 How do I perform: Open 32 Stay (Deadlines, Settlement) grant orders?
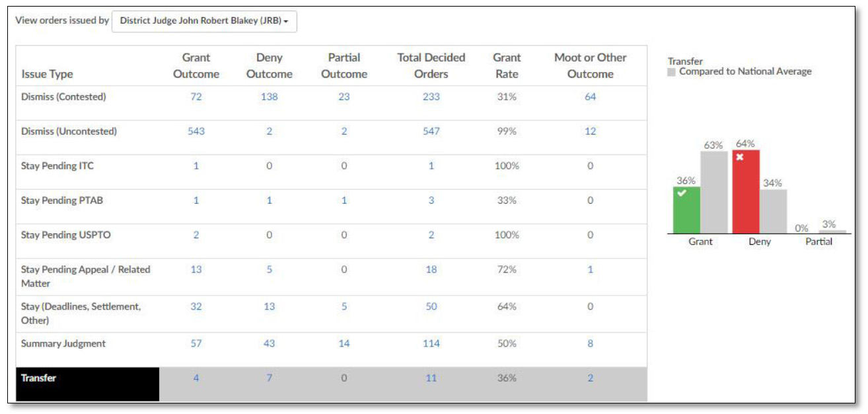[196, 307]
